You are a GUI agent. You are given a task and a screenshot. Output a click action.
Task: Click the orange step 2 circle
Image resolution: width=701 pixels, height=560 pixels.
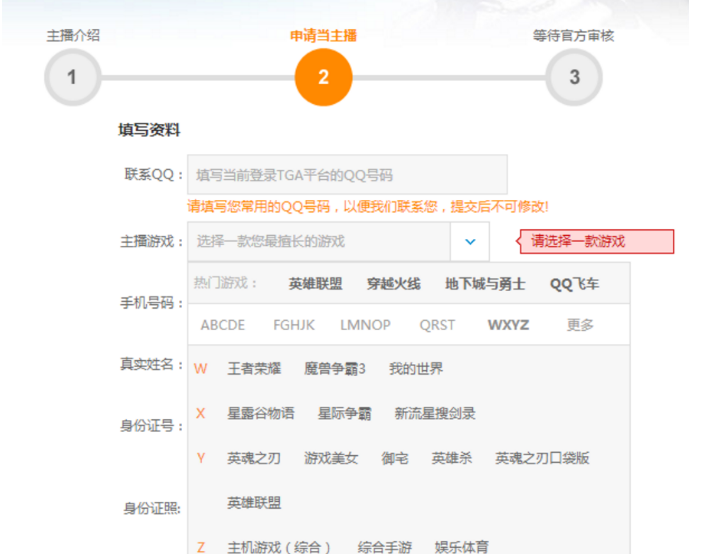(323, 77)
